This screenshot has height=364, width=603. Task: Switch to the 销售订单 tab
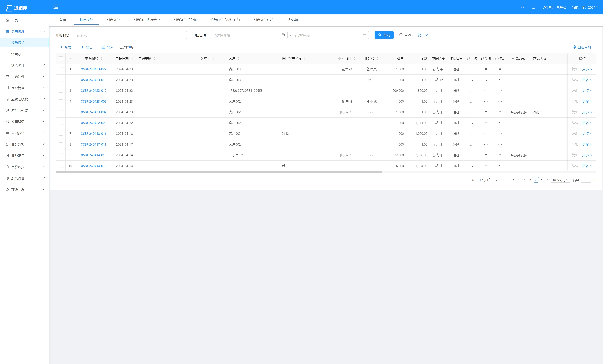(x=113, y=20)
